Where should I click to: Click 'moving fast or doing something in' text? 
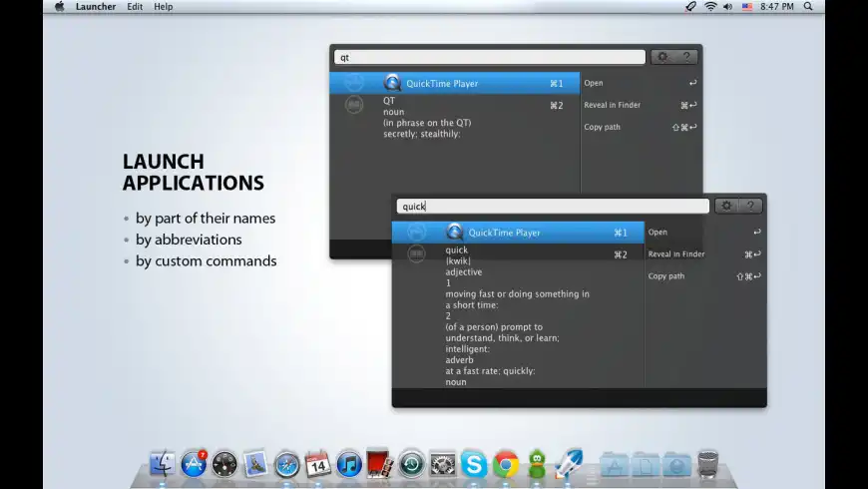(517, 294)
